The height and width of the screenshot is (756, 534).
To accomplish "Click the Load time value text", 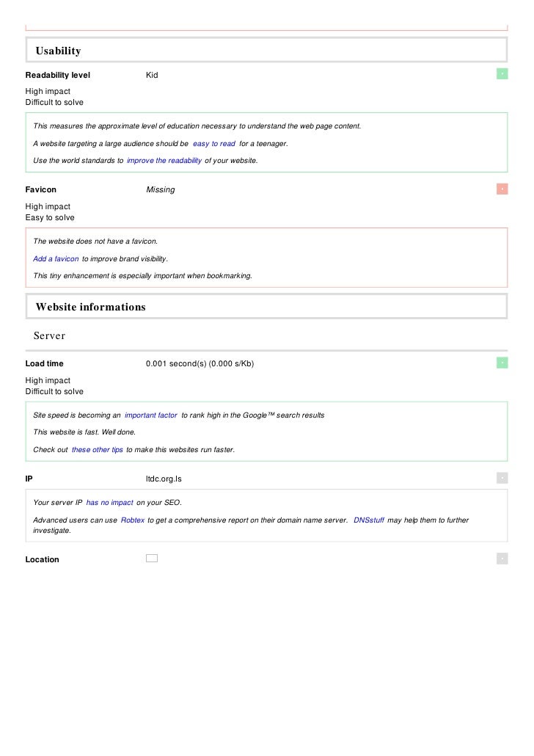I will (200, 363).
